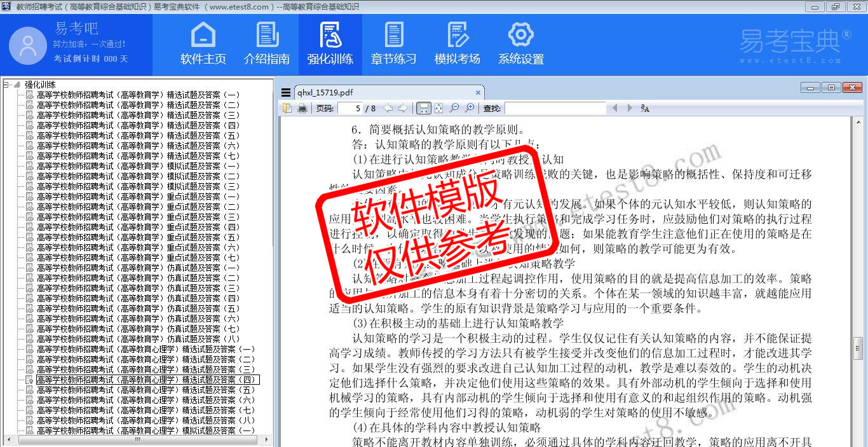Open 高等教育学 模拟试题及答案（二）

tap(139, 176)
